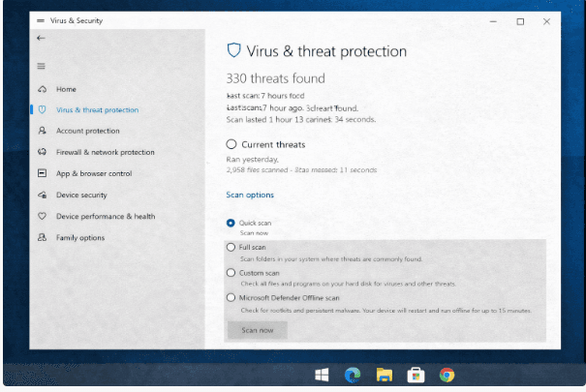The image size is (586, 392).
Task: Launch Microsoft Edge from the taskbar
Action: tap(353, 375)
